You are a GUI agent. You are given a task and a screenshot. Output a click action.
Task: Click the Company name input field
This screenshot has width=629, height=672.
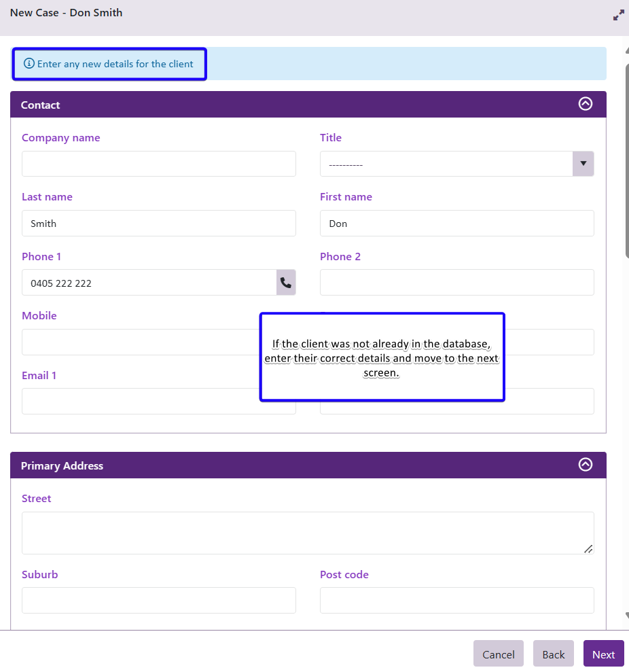click(x=158, y=164)
